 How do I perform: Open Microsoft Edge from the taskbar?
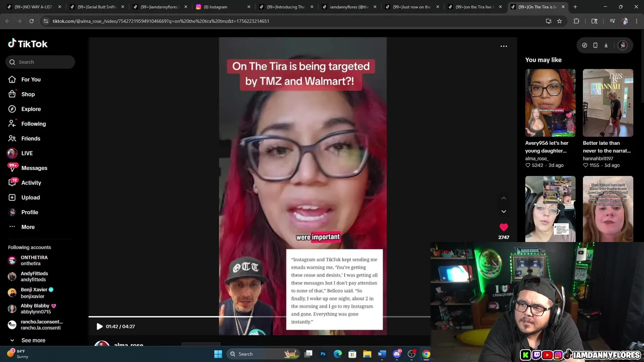338,354
